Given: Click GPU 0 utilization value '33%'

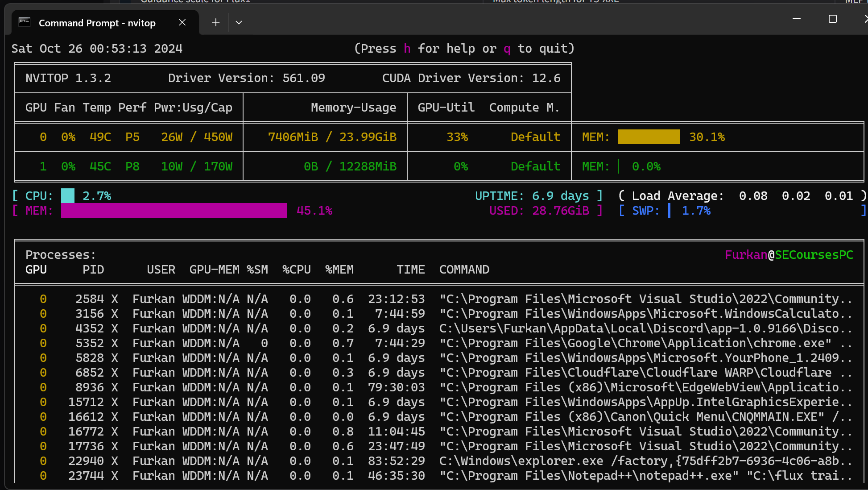Looking at the screenshot, I should 458,137.
